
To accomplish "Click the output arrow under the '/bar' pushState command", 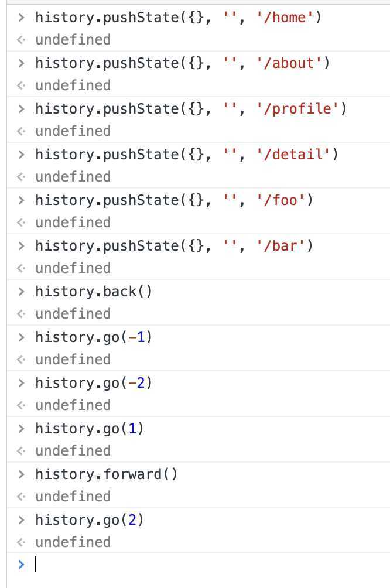I will click(x=22, y=268).
